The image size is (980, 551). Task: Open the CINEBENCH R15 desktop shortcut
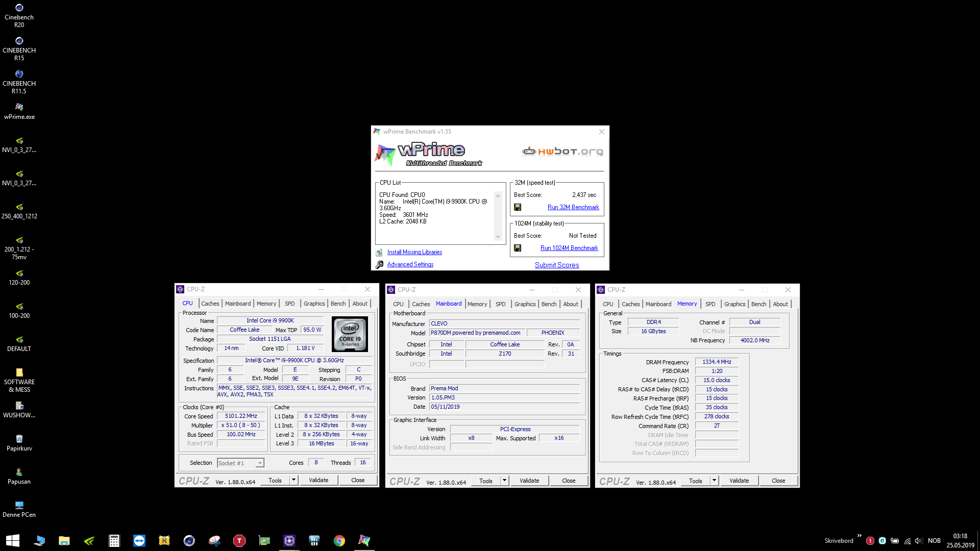(x=19, y=48)
